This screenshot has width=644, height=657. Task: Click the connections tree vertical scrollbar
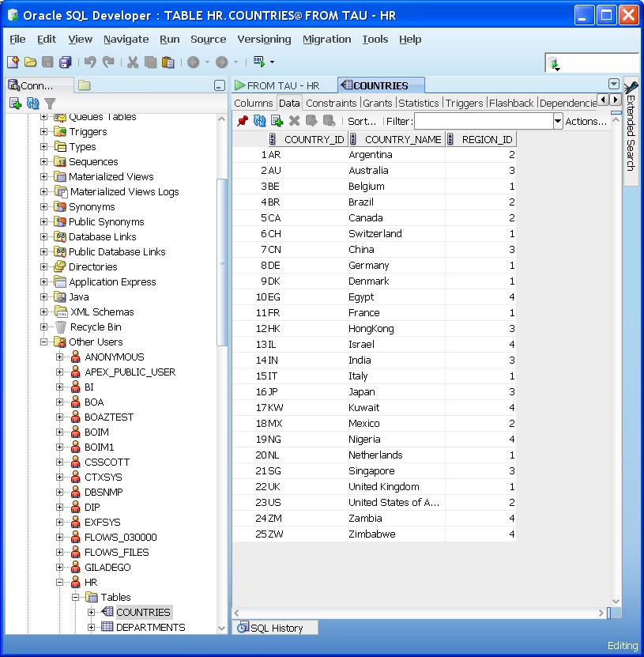tap(222, 262)
